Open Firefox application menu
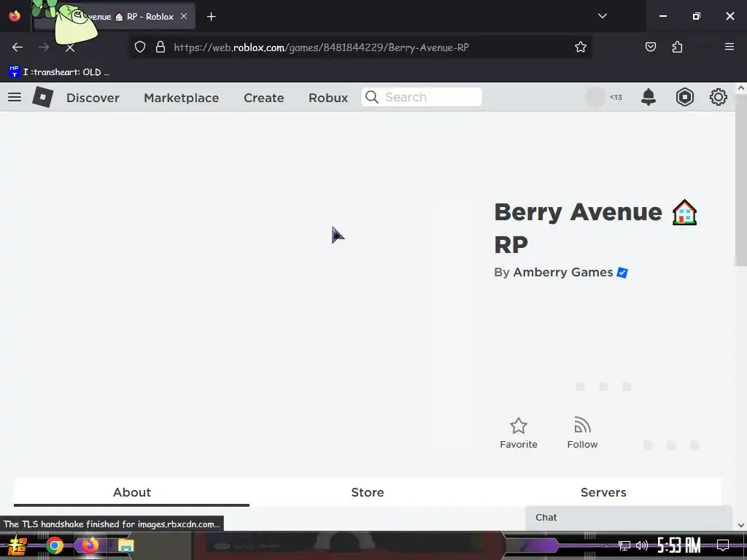 pyautogui.click(x=729, y=47)
